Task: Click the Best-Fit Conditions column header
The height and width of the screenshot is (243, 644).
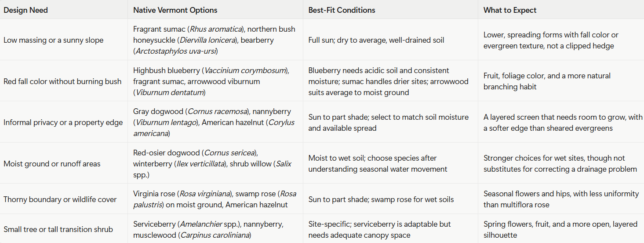Action: click(x=390, y=10)
